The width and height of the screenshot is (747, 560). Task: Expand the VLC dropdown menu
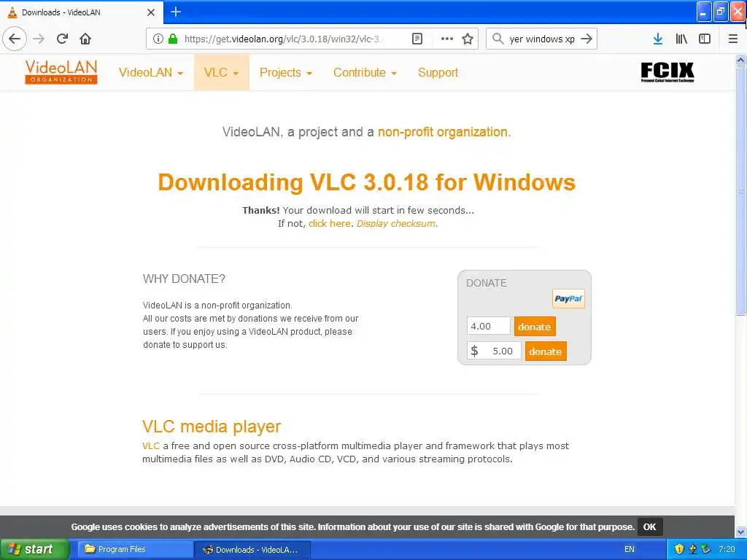click(222, 72)
